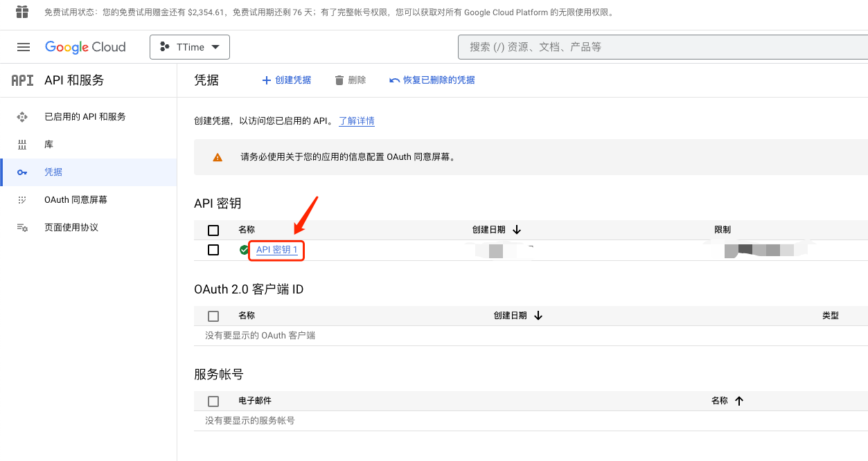
Task: Click the gift icon in trial banner
Action: [22, 12]
